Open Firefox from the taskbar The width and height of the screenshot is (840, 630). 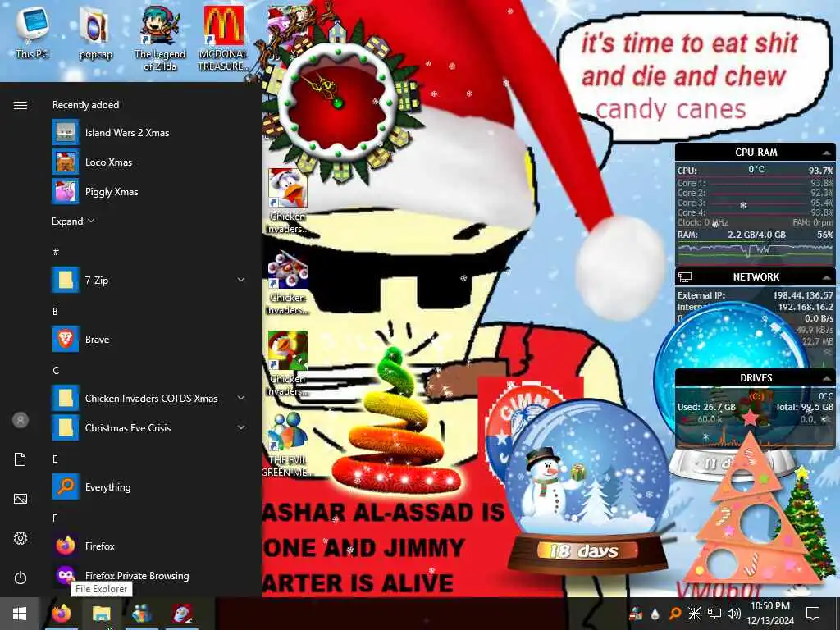[x=61, y=614]
